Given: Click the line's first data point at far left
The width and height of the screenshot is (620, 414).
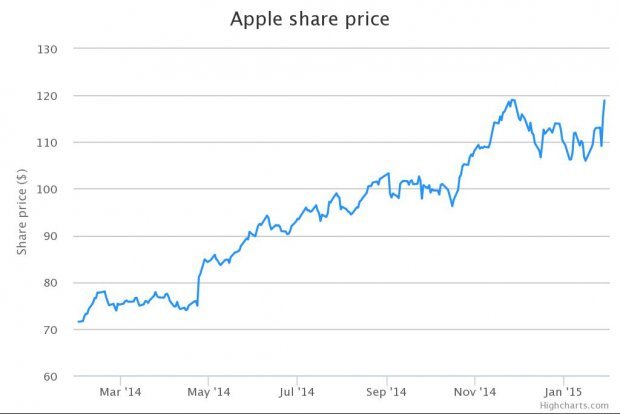Looking at the screenshot, I should 77,321.
